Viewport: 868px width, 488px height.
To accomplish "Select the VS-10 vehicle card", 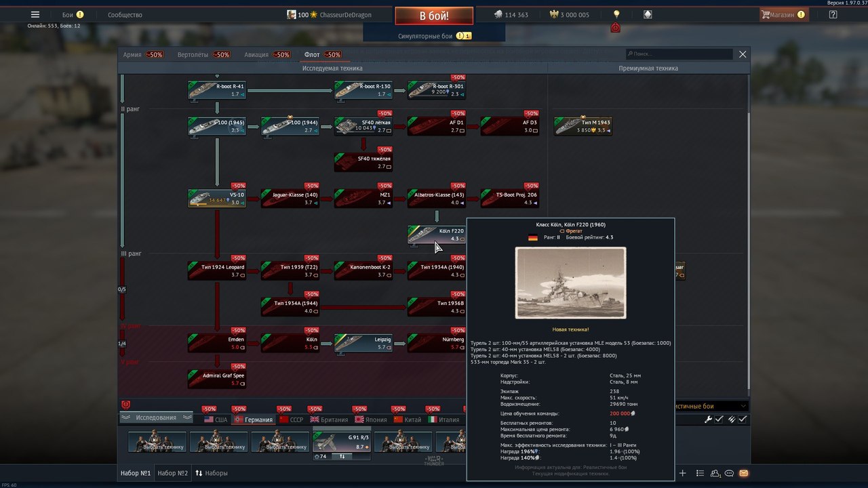I will (x=217, y=199).
